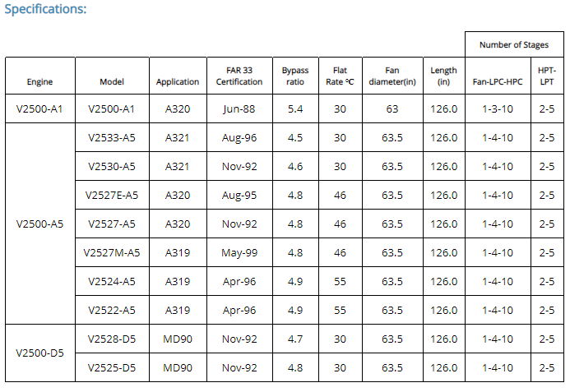
Task: Click Nov-92 date in V2530-A5 row
Action: click(x=239, y=167)
